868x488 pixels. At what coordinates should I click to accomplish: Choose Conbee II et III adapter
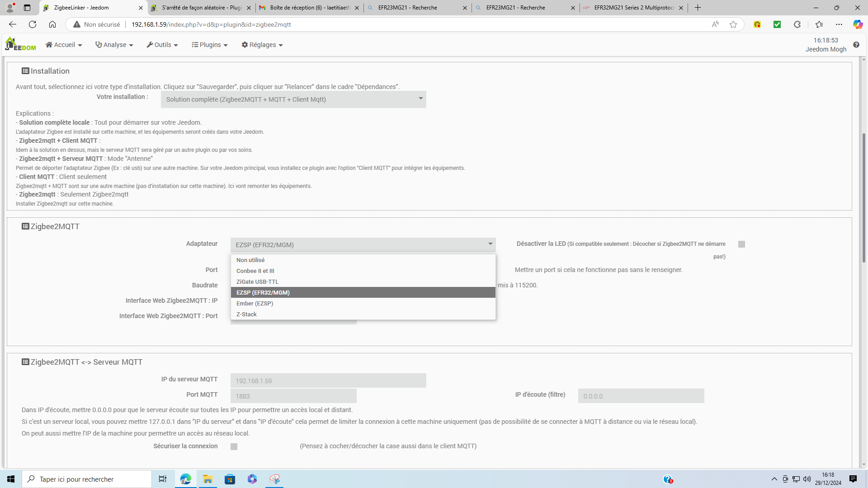[x=363, y=271]
